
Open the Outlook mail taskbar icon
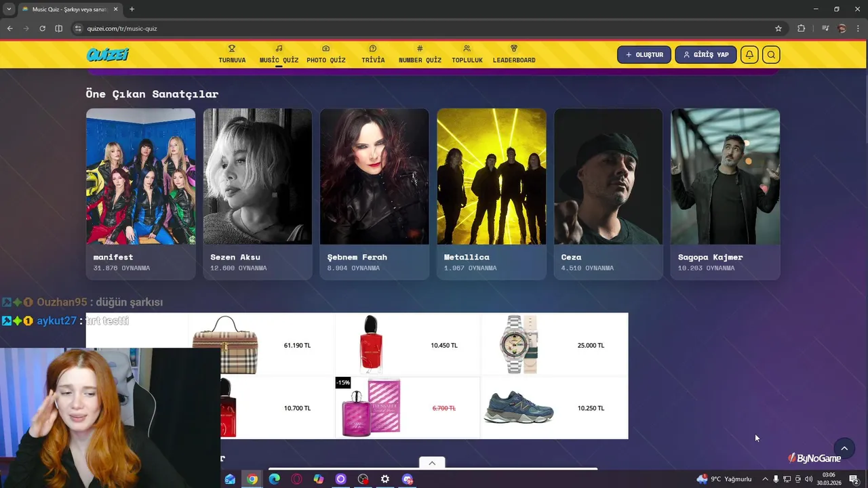click(230, 479)
